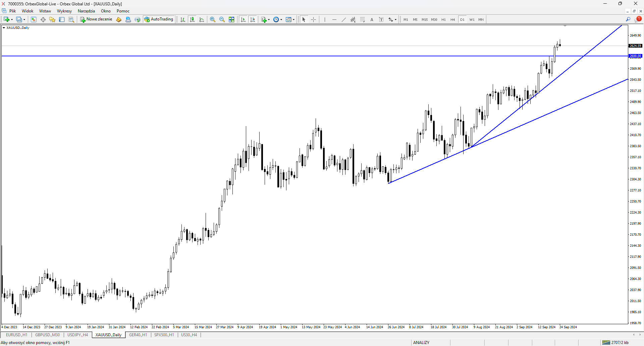Click Nowe zlecenie new order button
This screenshot has height=346, width=644.
tap(96, 19)
